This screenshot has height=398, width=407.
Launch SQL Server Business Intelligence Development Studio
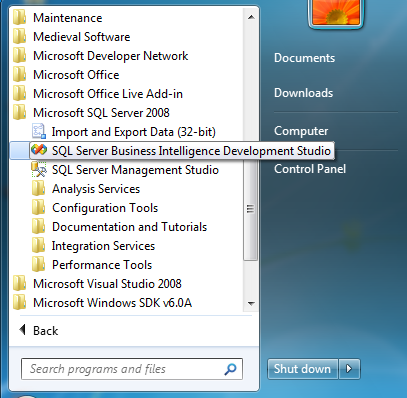(191, 151)
